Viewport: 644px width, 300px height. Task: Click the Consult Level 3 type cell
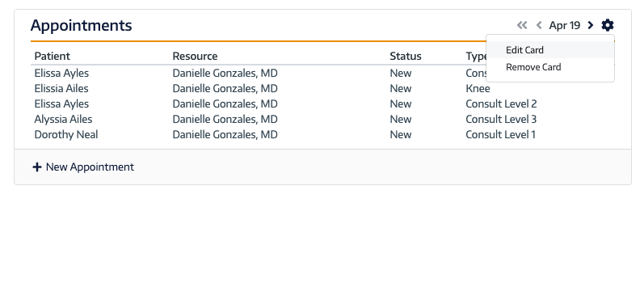coord(501,120)
